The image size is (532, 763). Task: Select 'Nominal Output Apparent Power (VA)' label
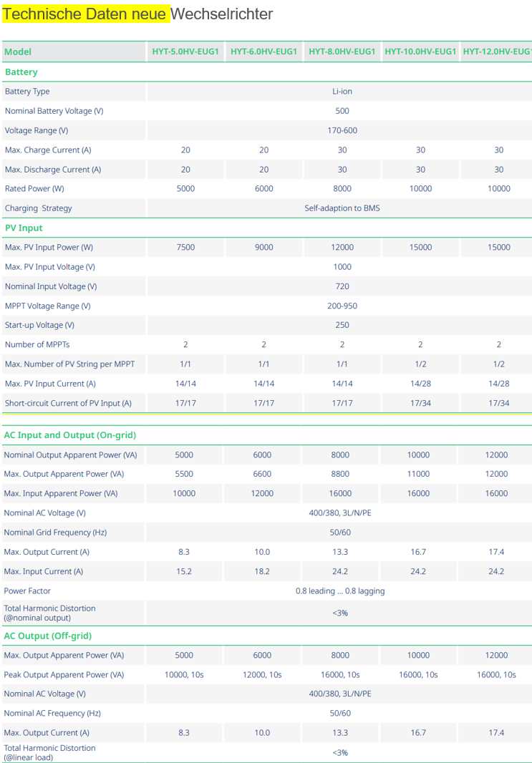70,455
